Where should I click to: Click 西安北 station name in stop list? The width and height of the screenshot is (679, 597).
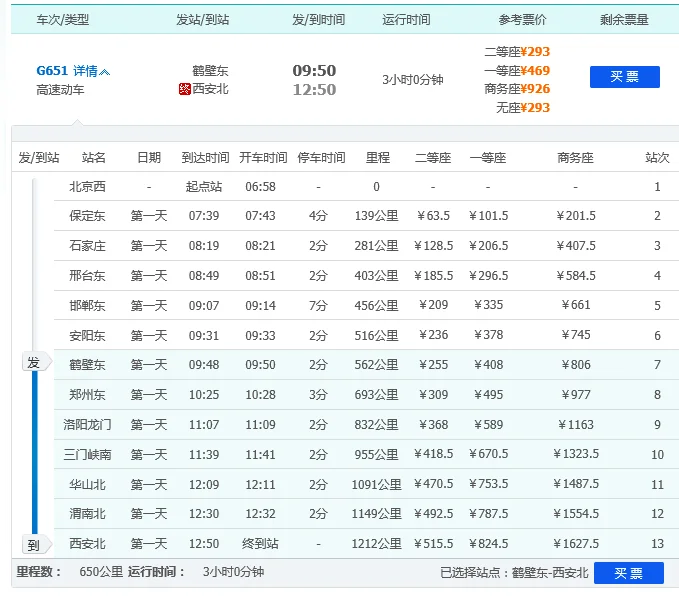(x=87, y=544)
